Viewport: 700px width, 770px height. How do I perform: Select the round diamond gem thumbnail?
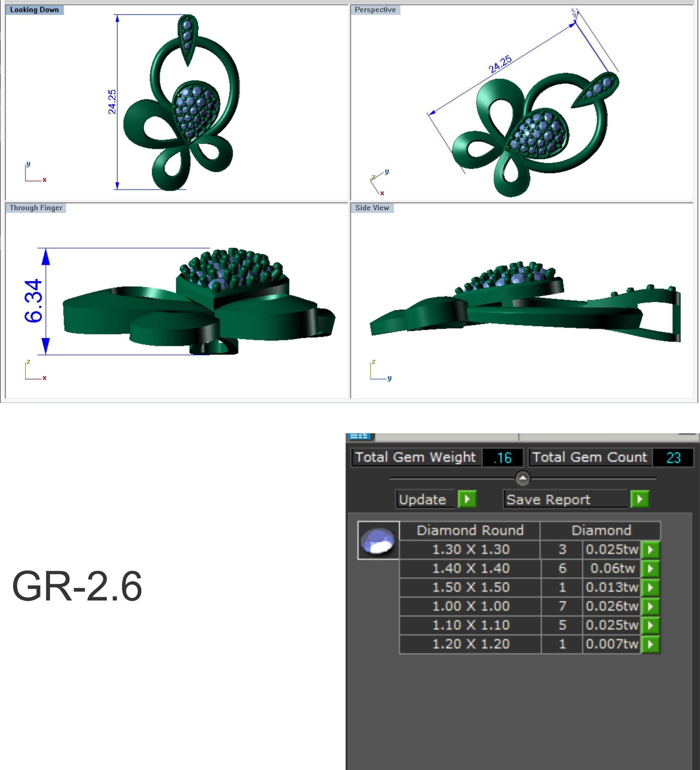pyautogui.click(x=378, y=540)
